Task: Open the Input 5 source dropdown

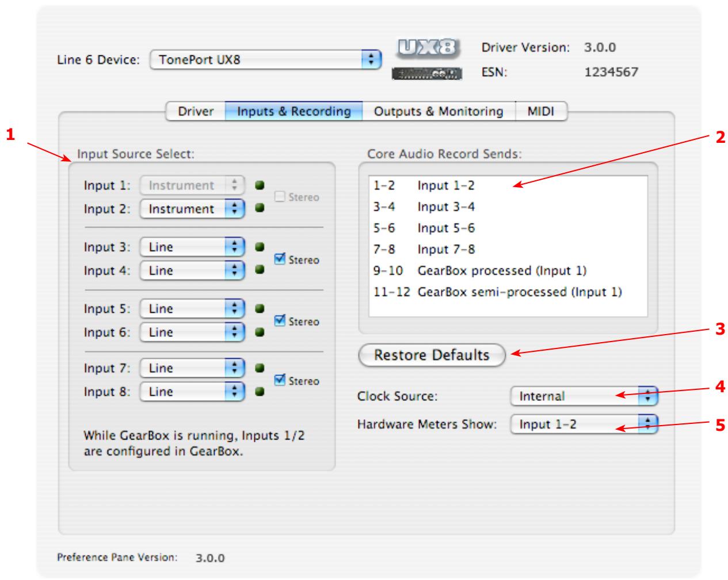Action: (x=193, y=309)
